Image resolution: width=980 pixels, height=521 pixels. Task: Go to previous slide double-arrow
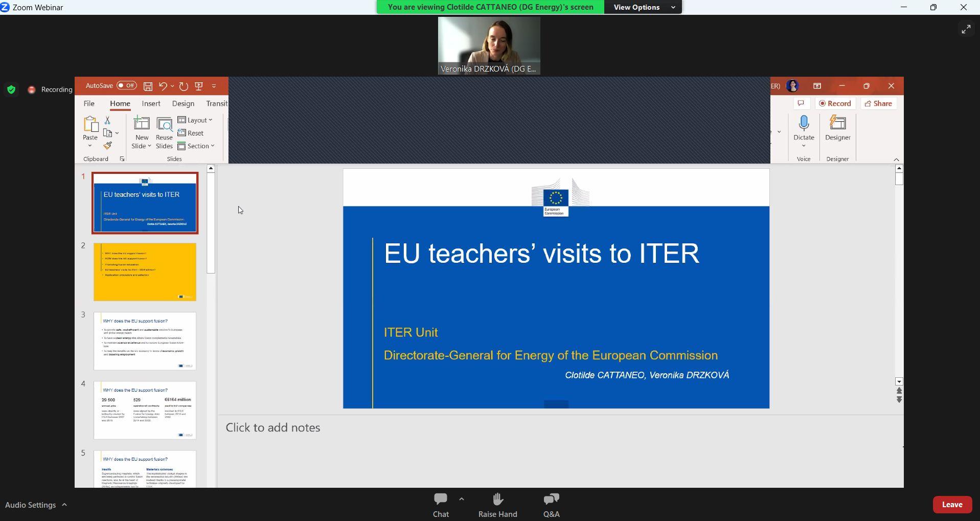(x=899, y=391)
